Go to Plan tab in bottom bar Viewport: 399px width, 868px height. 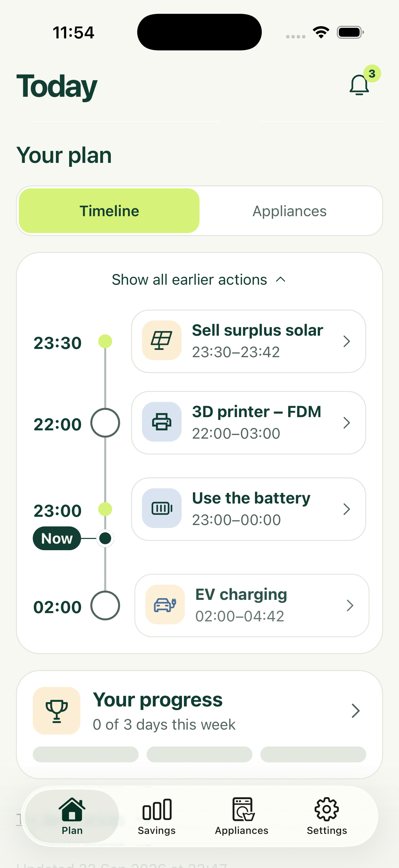tap(72, 816)
